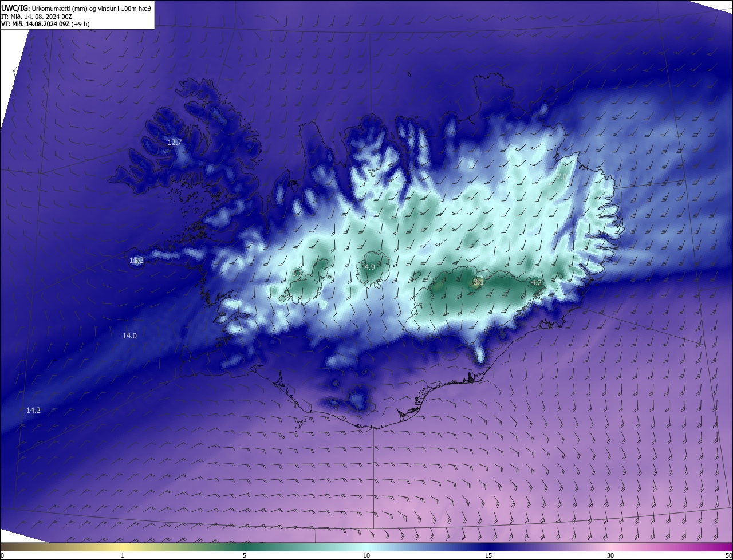Click the 50 tick label on the color scale
Screen dimensions: 733x560
[729, 555]
